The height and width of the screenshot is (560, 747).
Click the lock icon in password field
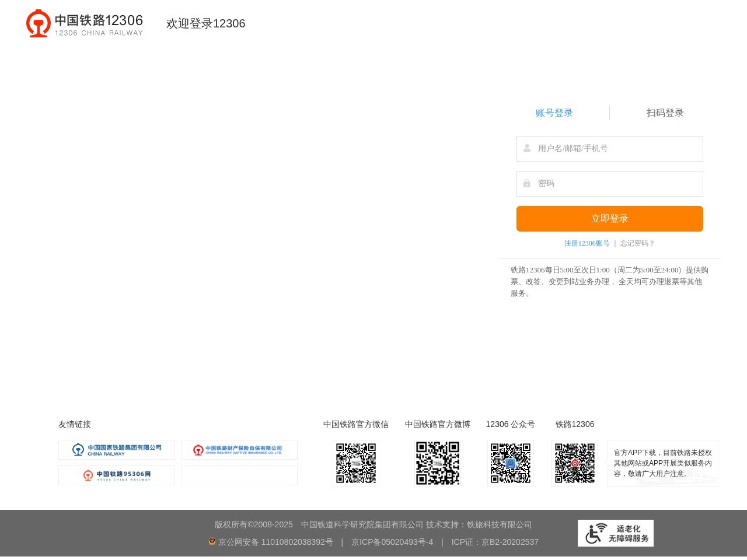[x=527, y=184]
